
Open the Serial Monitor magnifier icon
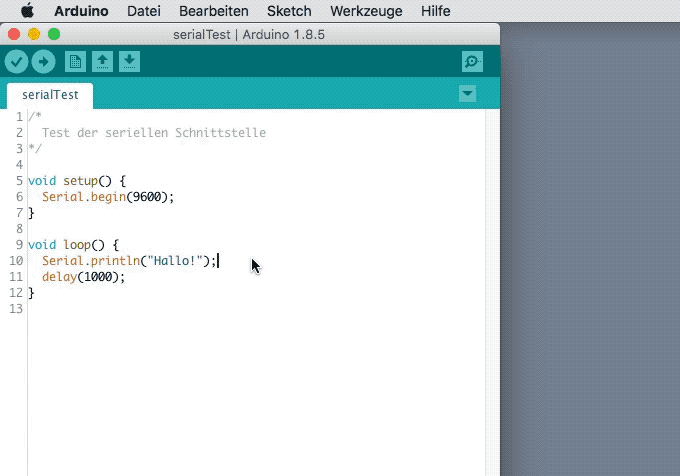[x=472, y=62]
